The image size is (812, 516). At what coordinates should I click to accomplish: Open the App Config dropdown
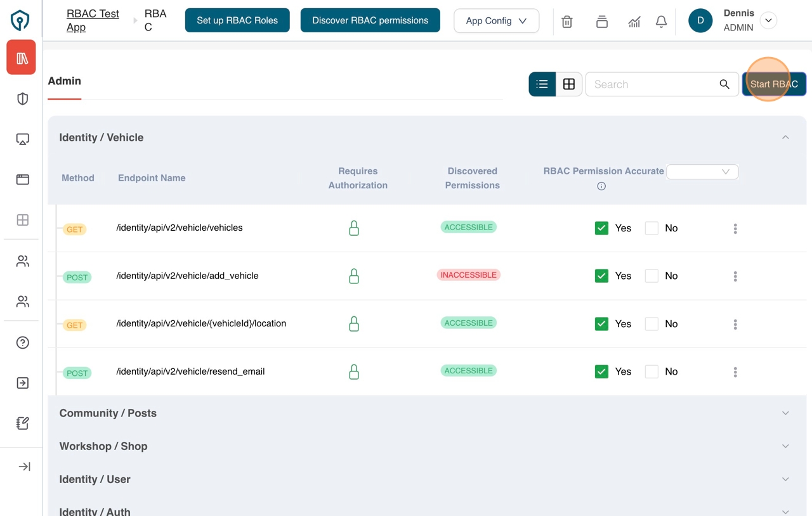[496, 21]
